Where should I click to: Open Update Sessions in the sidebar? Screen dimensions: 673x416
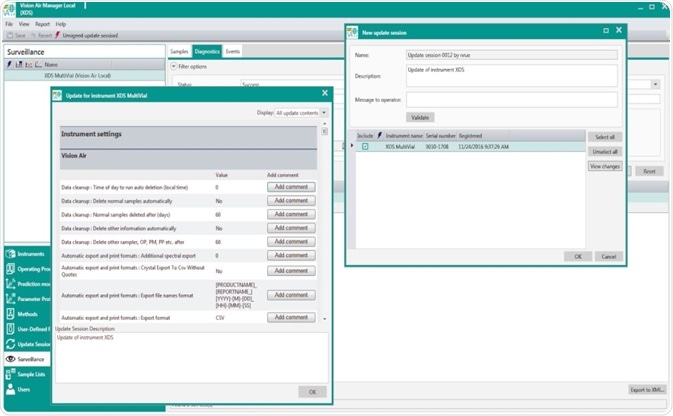(x=27, y=344)
